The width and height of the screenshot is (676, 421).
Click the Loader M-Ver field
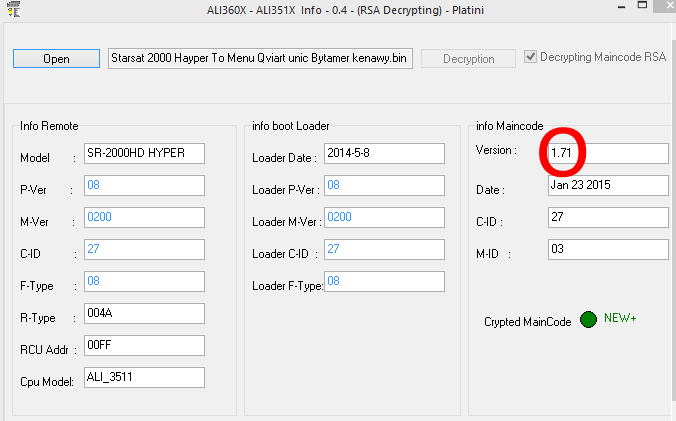(383, 217)
